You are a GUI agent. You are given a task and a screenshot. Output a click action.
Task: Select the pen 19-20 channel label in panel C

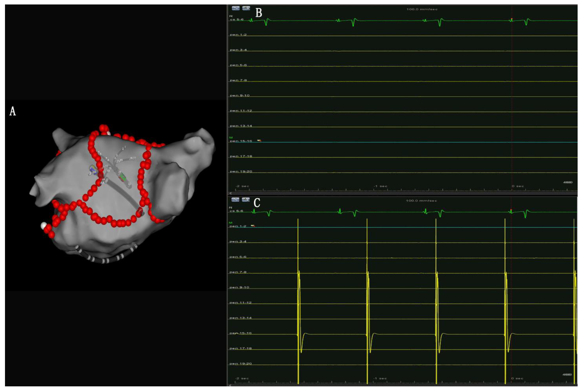point(241,364)
